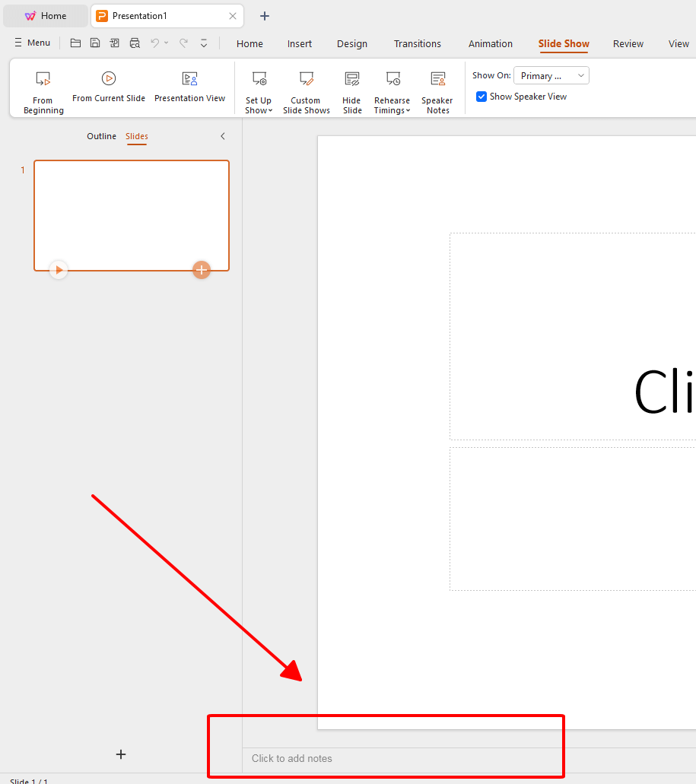Switch to the Outline pane tab
696x784 pixels.
(101, 136)
